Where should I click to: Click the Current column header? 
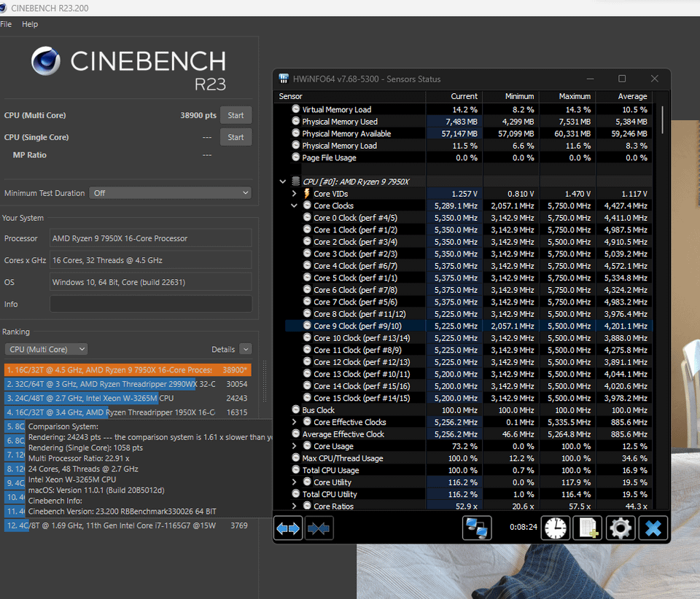tap(454, 96)
